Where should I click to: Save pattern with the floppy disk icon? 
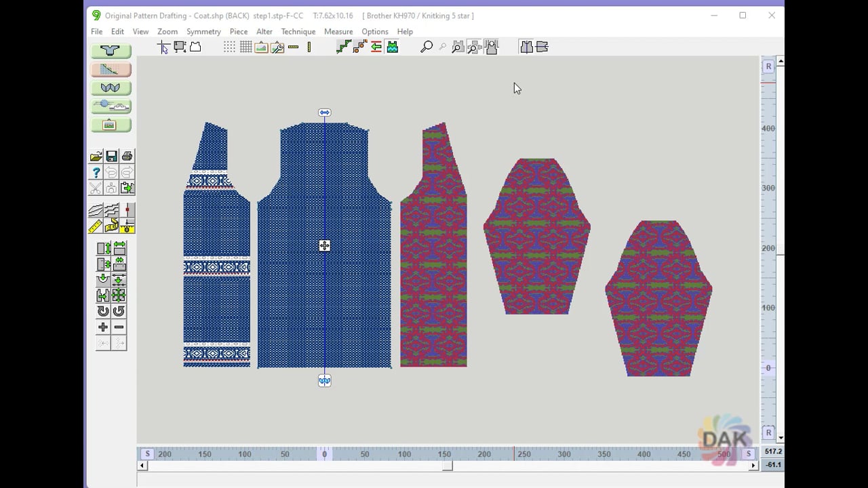(111, 157)
